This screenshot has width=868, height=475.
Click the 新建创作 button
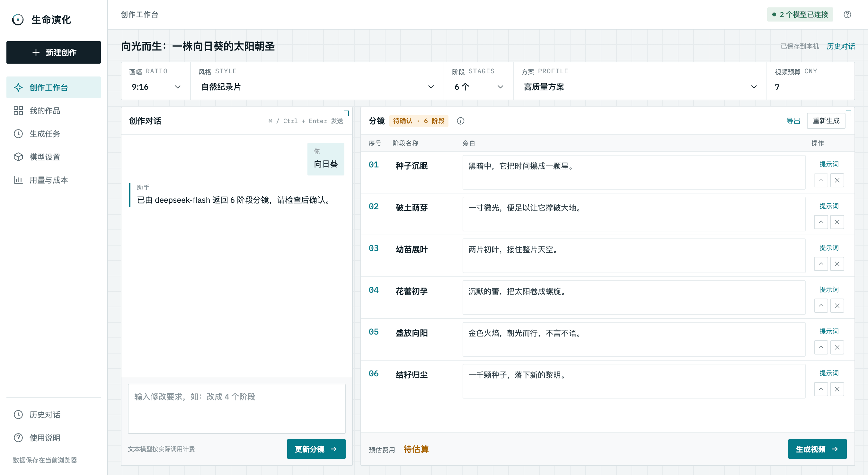coord(54,52)
